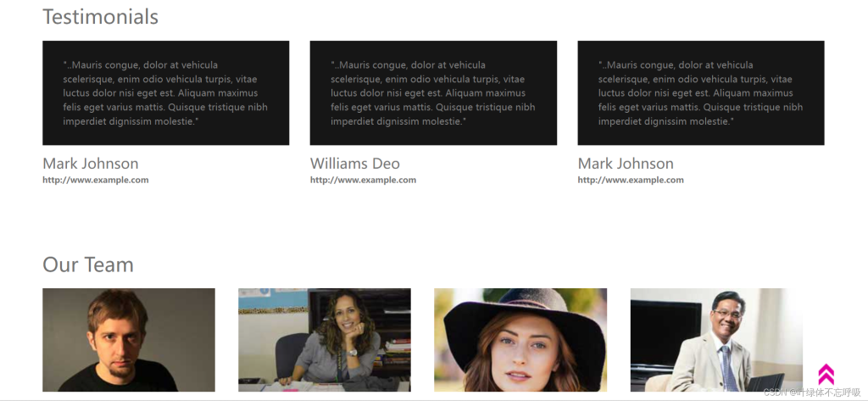Click the pink scroll-to-top double chevron
Image resolution: width=868 pixels, height=401 pixels.
tap(826, 375)
